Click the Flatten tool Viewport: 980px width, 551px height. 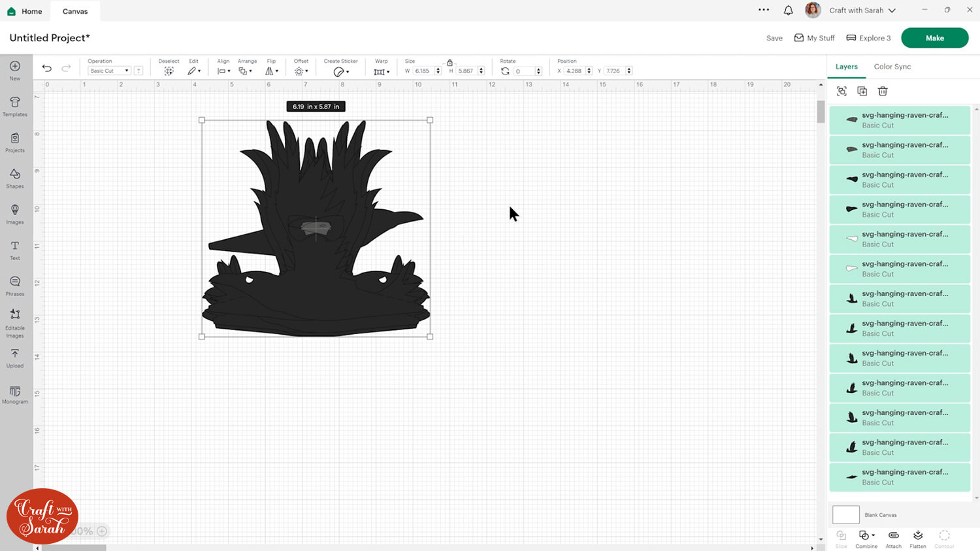918,538
